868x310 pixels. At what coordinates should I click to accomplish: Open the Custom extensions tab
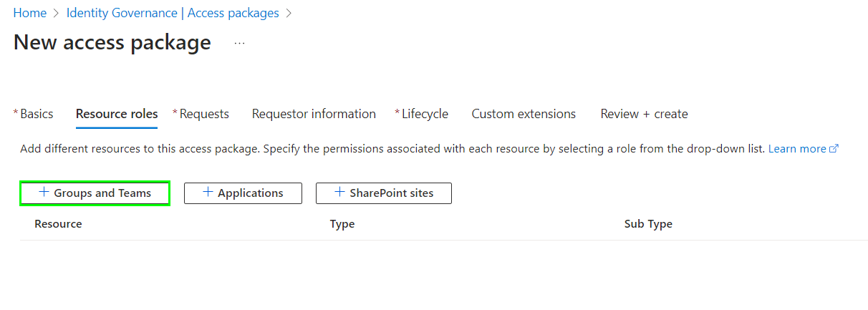click(524, 114)
